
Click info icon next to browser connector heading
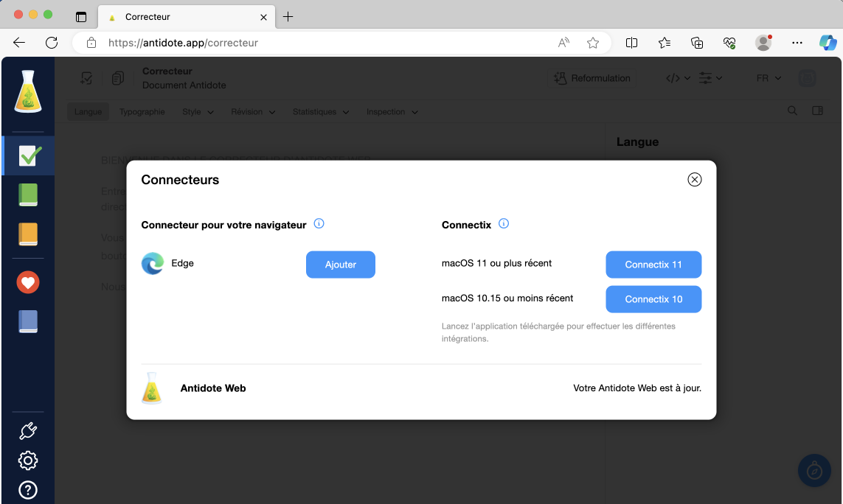tap(319, 224)
